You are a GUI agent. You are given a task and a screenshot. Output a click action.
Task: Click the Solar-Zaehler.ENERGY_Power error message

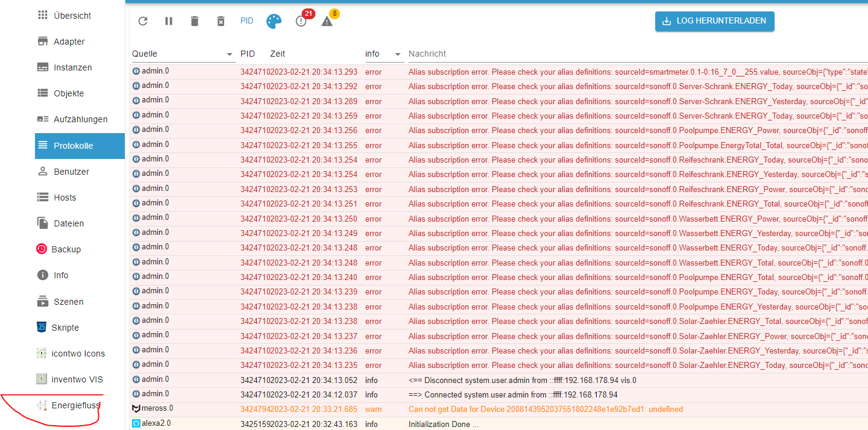638,337
